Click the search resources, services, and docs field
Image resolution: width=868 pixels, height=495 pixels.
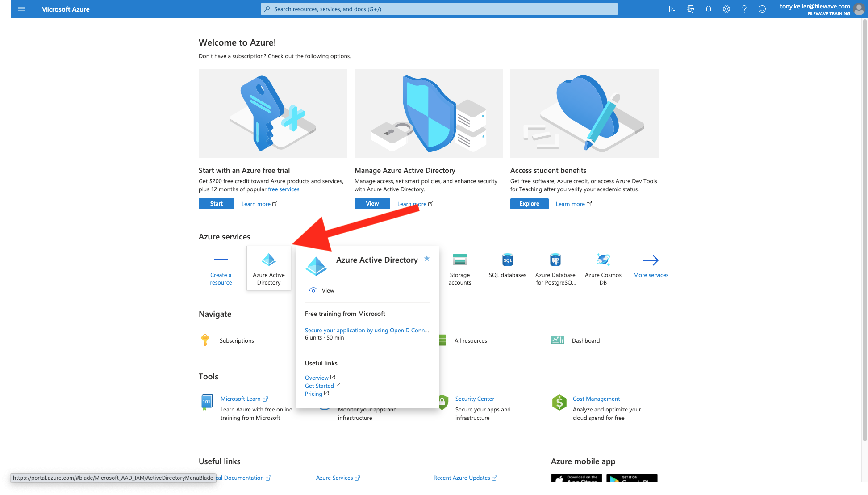coord(439,9)
